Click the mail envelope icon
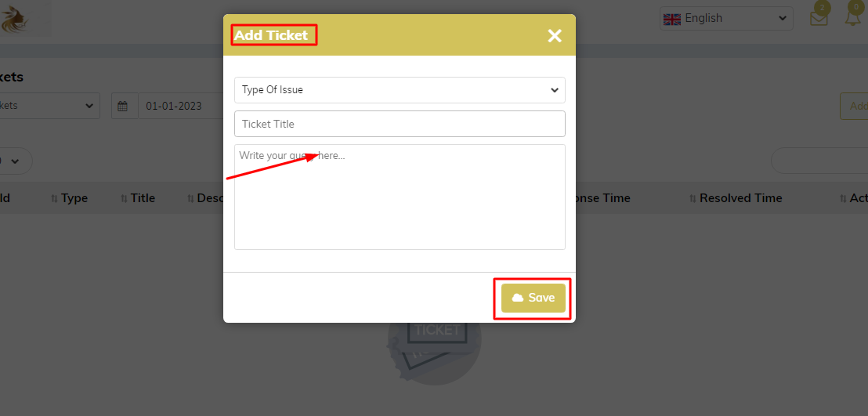Image resolution: width=868 pixels, height=416 pixels. pos(819,19)
